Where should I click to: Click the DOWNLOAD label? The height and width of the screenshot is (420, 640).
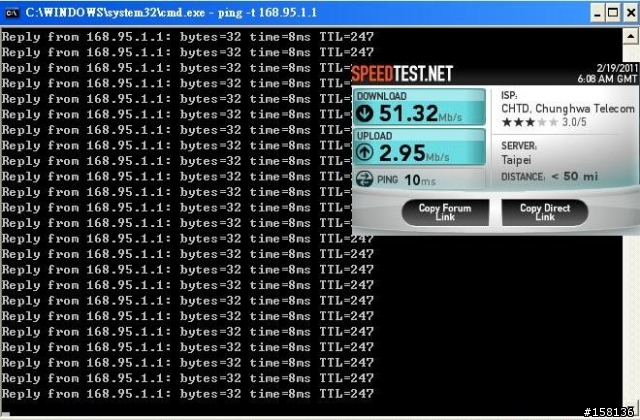pos(382,96)
